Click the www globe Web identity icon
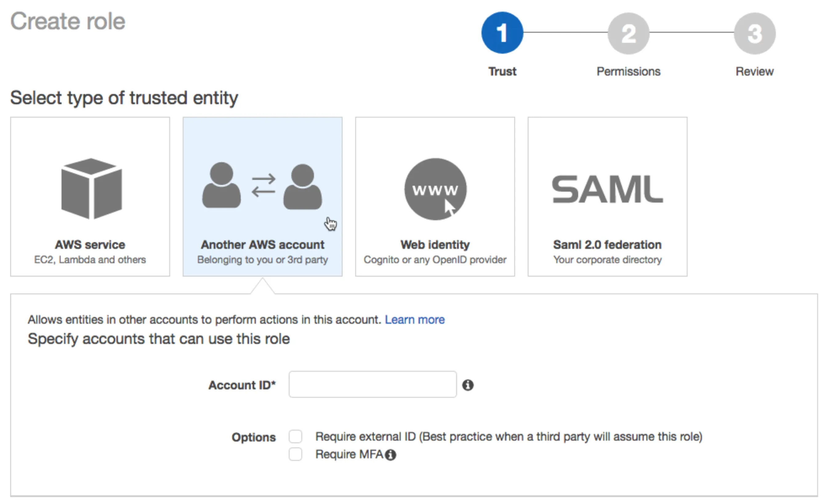 pos(435,189)
